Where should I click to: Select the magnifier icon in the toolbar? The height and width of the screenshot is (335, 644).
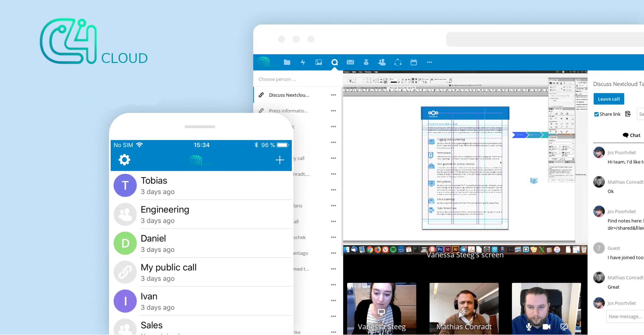click(x=334, y=62)
